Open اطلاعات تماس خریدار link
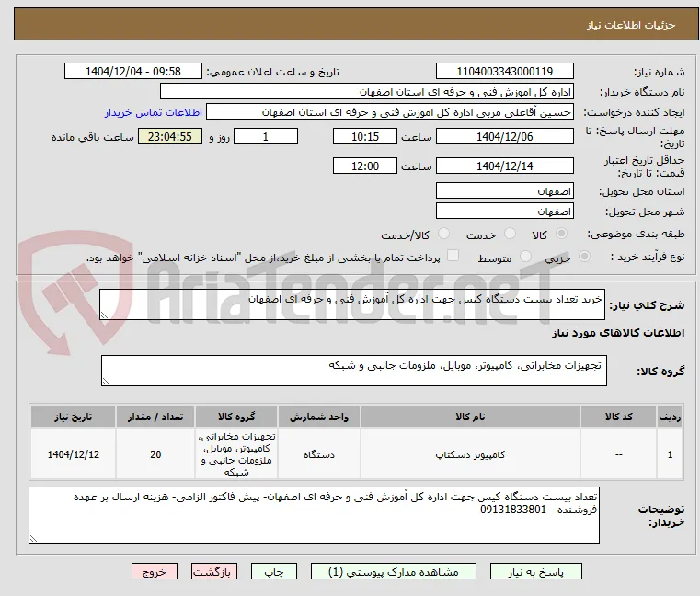 (x=154, y=112)
